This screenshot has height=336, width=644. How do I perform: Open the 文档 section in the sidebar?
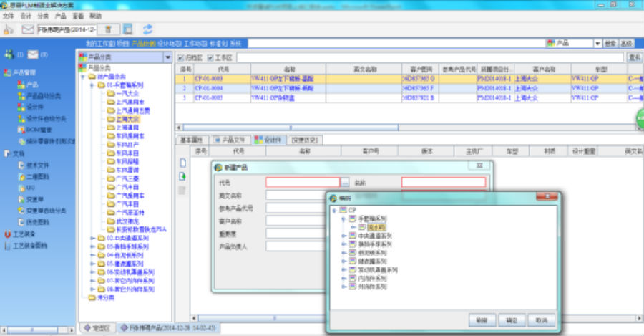(x=14, y=153)
